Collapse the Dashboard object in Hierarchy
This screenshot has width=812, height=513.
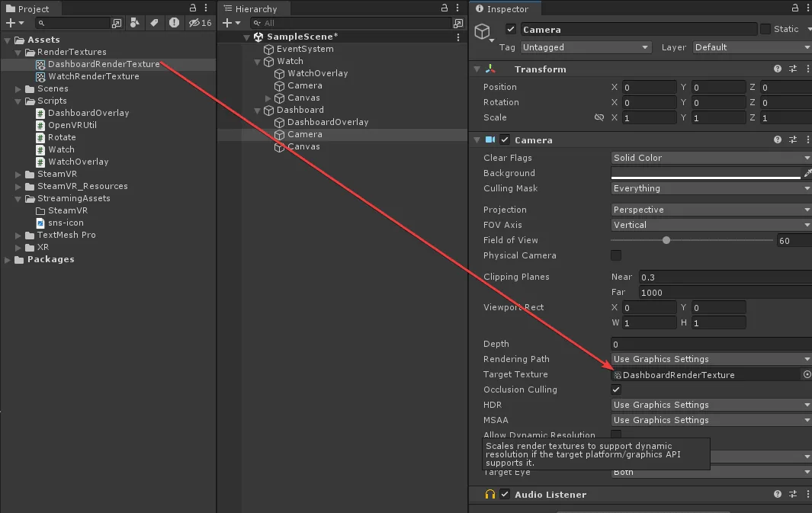pyautogui.click(x=258, y=111)
